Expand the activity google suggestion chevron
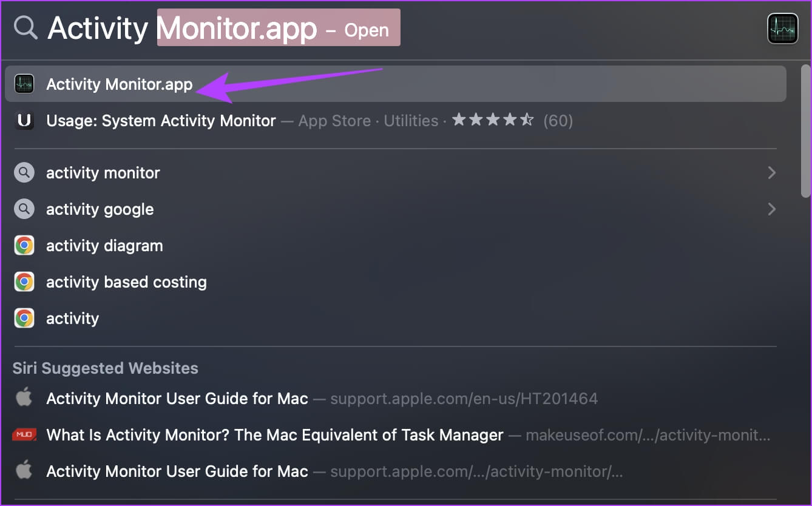812x506 pixels. pyautogui.click(x=771, y=209)
